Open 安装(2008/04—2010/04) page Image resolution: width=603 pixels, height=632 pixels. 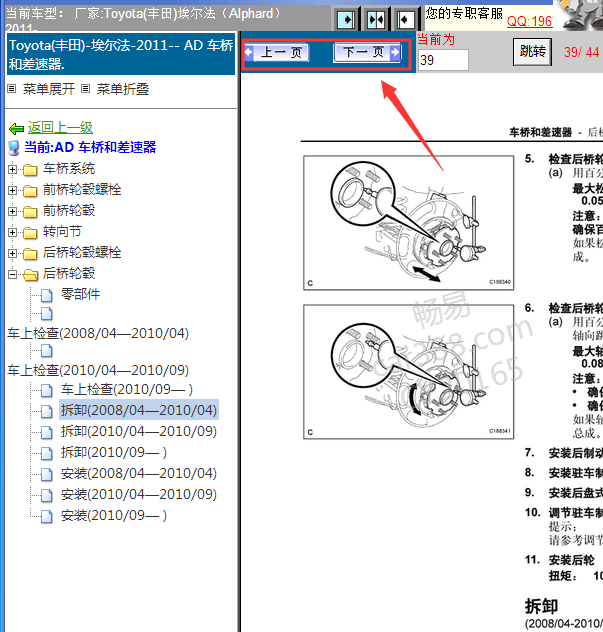139,473
